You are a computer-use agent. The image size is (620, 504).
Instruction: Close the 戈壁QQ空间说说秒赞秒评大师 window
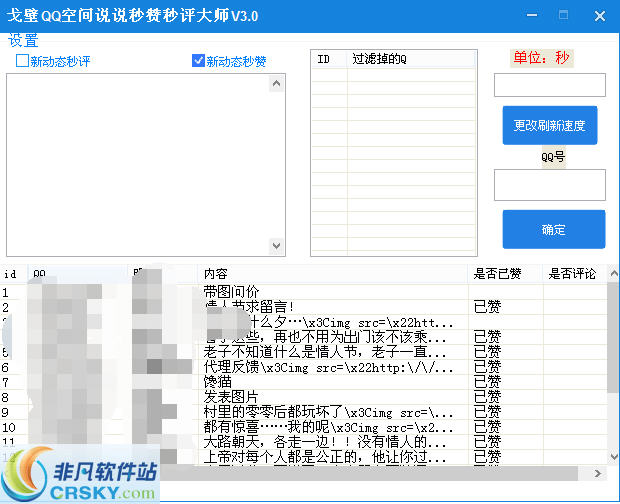tap(600, 16)
